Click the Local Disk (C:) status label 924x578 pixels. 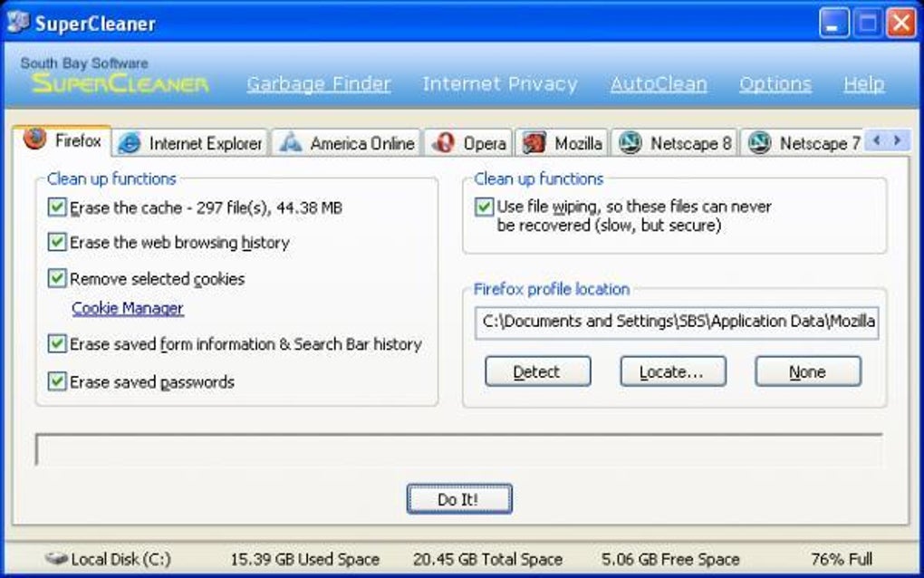point(120,559)
